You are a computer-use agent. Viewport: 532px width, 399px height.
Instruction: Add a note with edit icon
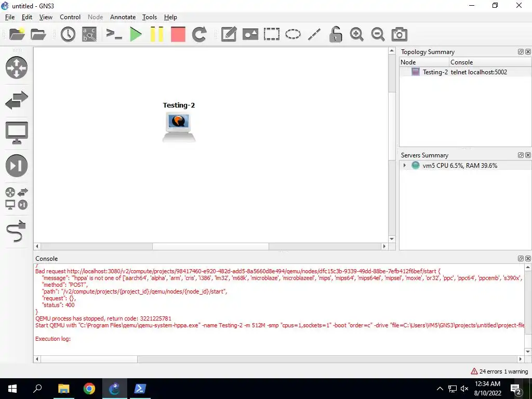[x=229, y=34]
